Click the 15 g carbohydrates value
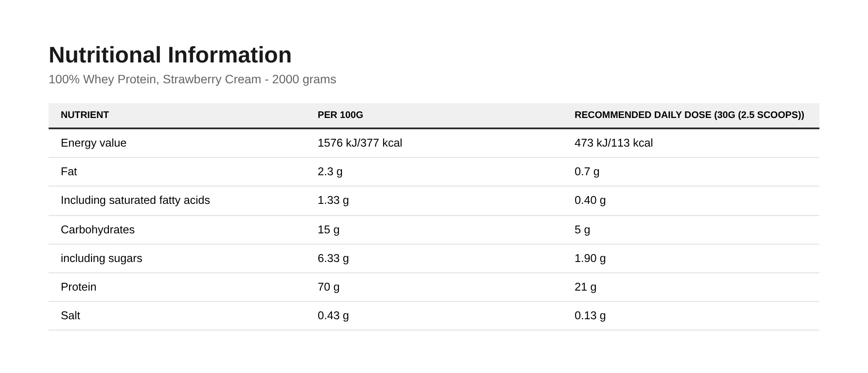The width and height of the screenshot is (868, 373). click(329, 229)
